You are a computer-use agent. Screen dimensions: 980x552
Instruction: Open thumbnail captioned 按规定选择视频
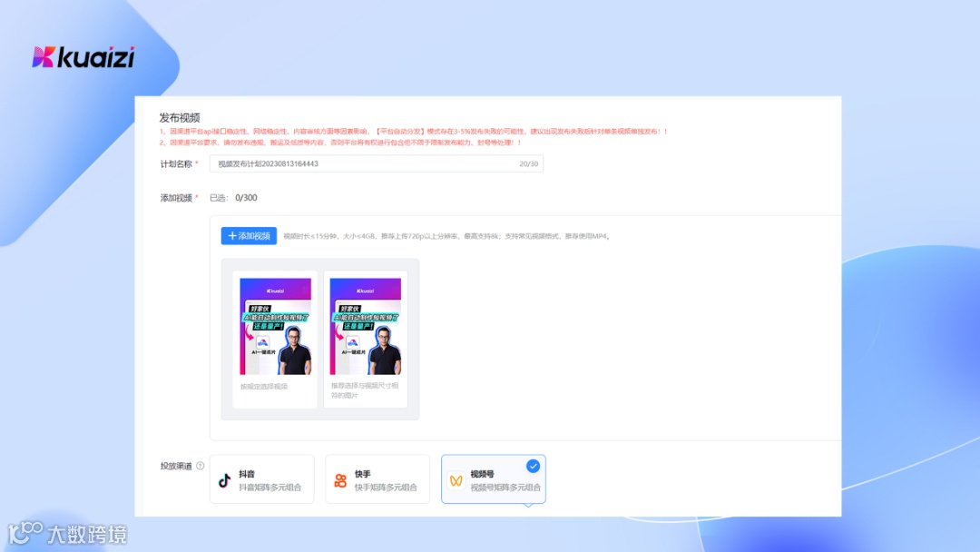[275, 326]
